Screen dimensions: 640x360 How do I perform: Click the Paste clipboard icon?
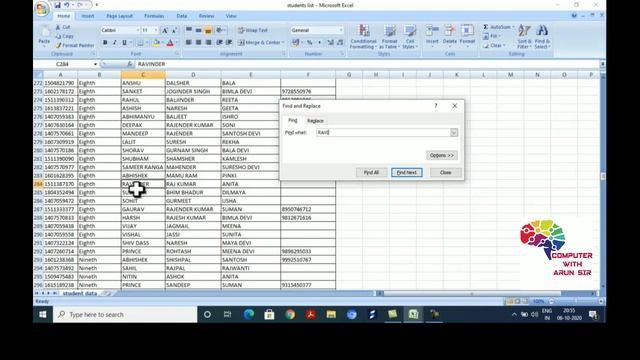coord(44,32)
